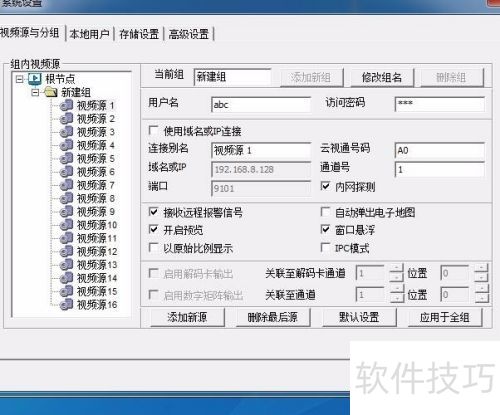Select the camera icon for 视频源 6
This screenshot has height=415, width=500.
coord(66,172)
